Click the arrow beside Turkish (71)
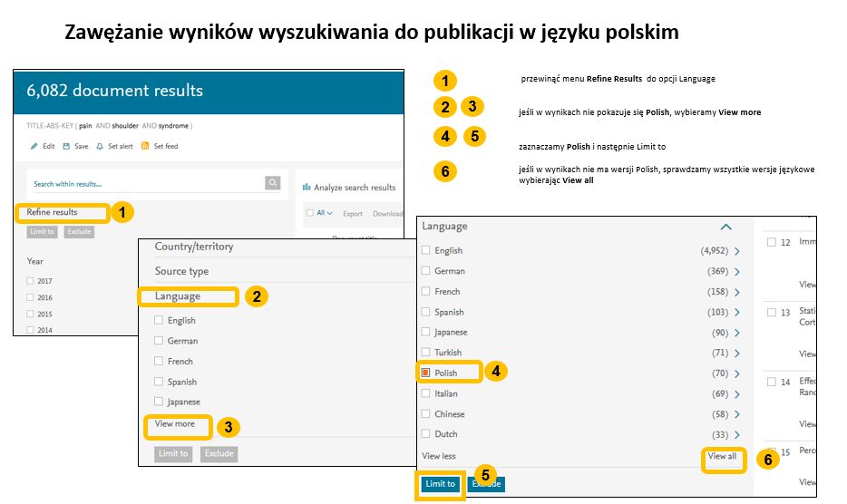 click(x=737, y=353)
